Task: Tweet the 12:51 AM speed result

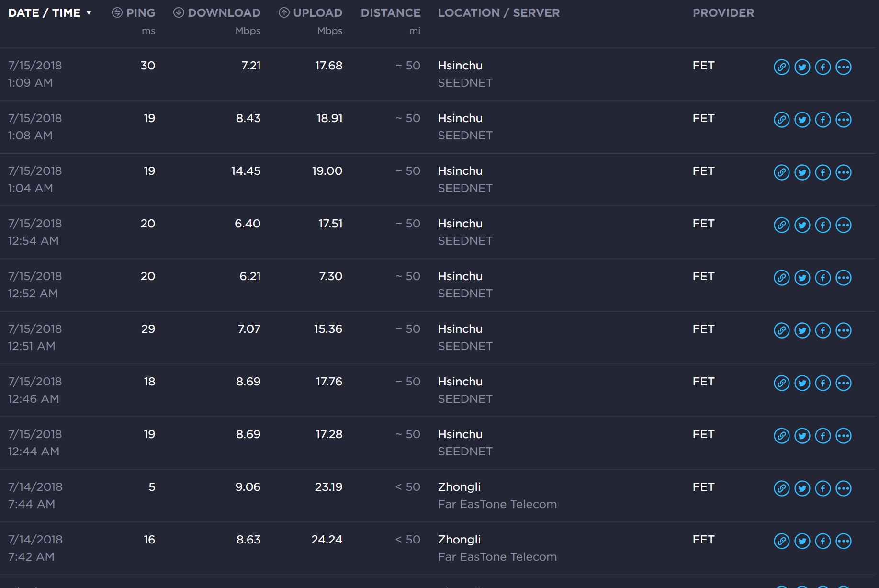Action: pyautogui.click(x=802, y=330)
